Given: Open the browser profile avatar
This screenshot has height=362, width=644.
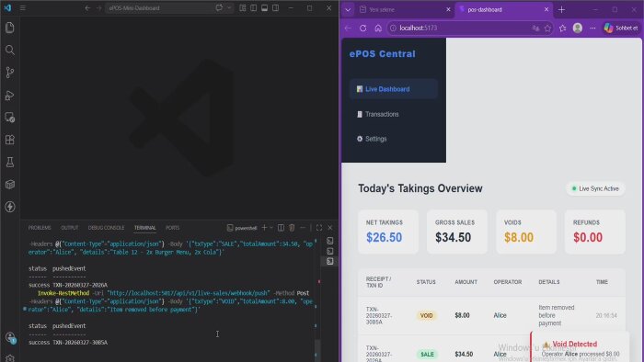Looking at the screenshot, I should click(x=578, y=28).
